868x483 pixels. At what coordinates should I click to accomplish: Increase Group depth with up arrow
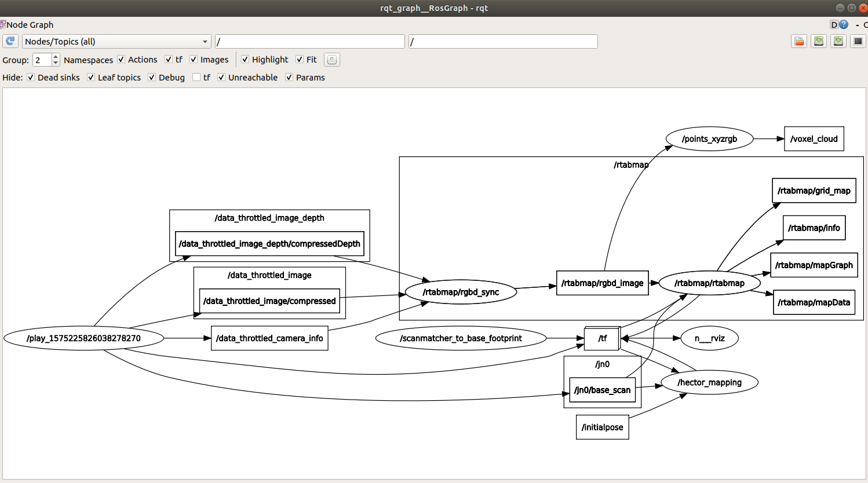(x=56, y=57)
